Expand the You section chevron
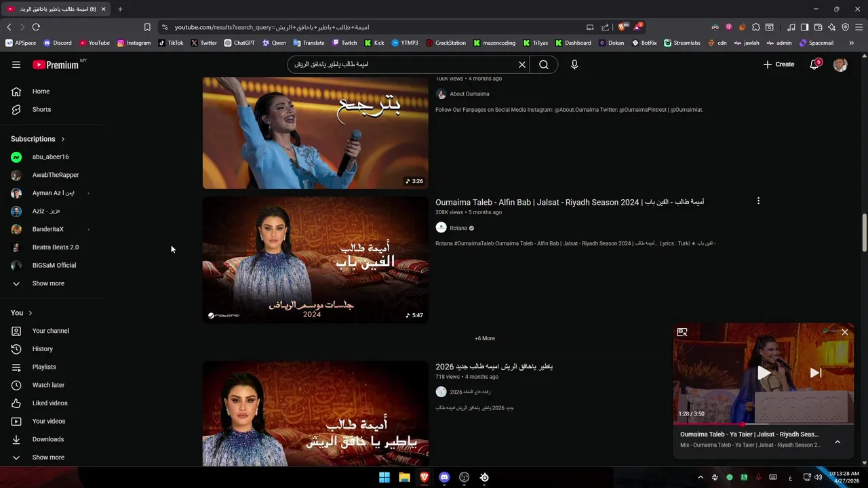868x488 pixels. tap(30, 312)
